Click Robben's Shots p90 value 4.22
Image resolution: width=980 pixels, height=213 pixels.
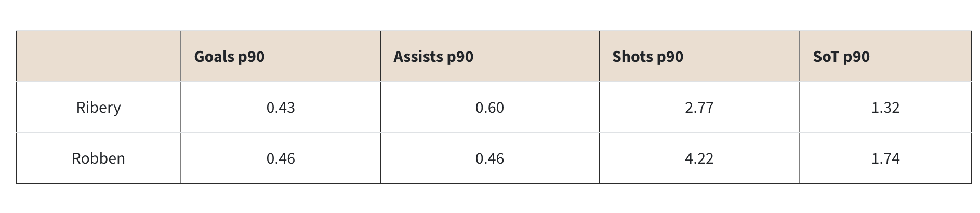point(699,158)
